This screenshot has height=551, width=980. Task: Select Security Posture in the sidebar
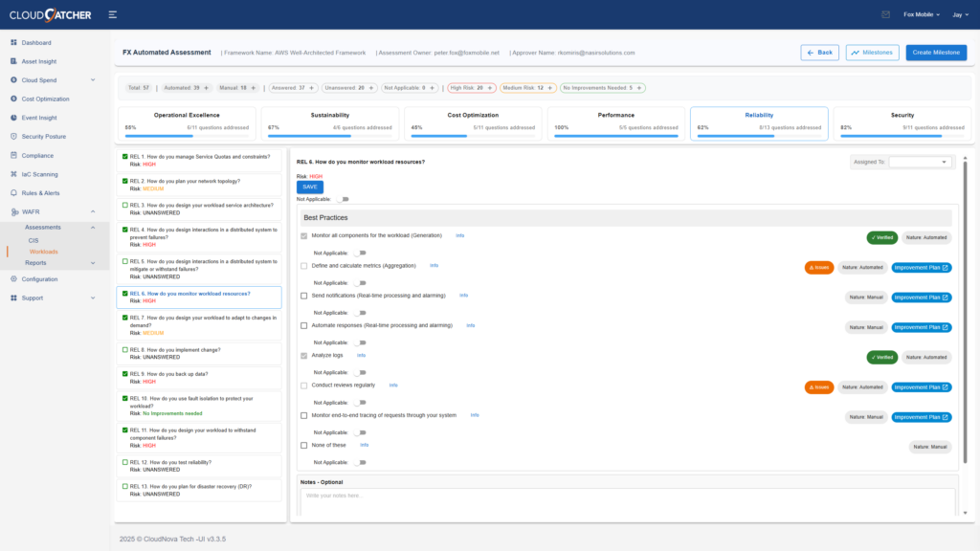coord(45,136)
